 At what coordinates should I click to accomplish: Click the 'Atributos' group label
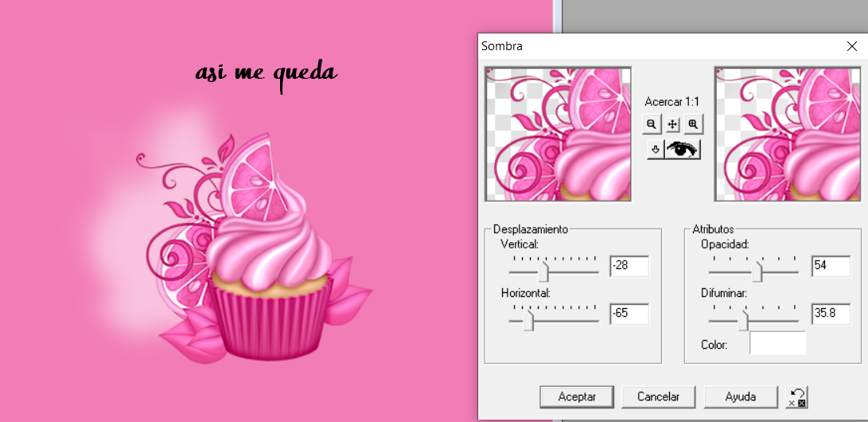pyautogui.click(x=713, y=229)
